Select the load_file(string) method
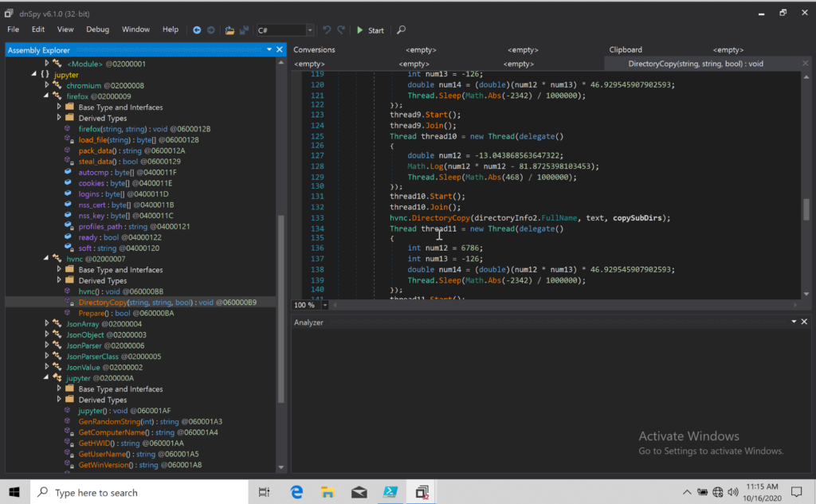The height and width of the screenshot is (504, 816). coord(139,140)
